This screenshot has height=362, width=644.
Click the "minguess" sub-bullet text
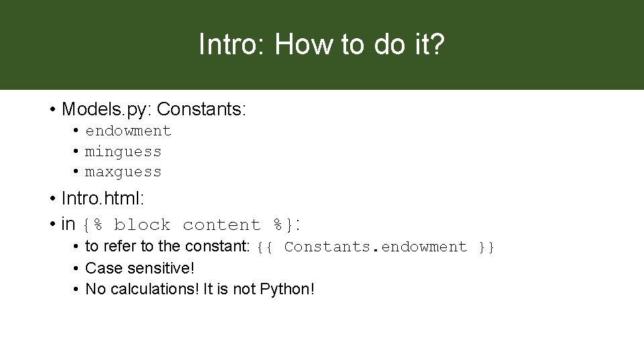point(123,152)
